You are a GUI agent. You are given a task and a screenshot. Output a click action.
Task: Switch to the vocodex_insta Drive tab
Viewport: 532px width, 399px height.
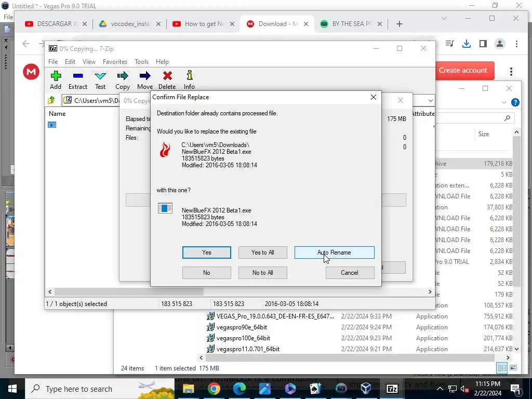click(130, 24)
